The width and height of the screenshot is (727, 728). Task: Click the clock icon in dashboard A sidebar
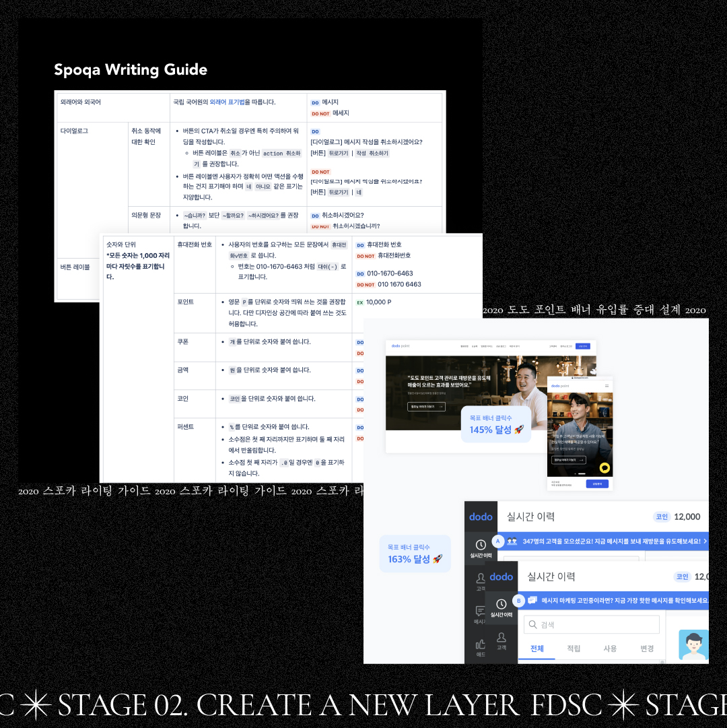[481, 545]
